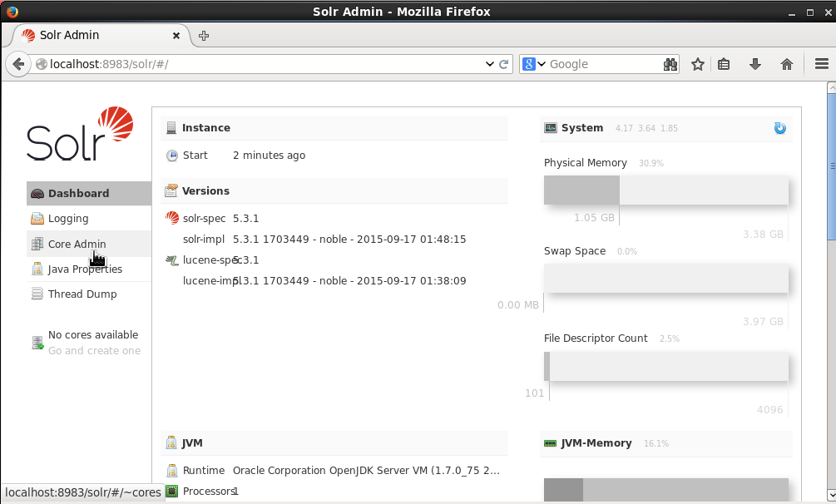836x504 pixels.
Task: Click the 'No cores available' text
Action: 93,335
